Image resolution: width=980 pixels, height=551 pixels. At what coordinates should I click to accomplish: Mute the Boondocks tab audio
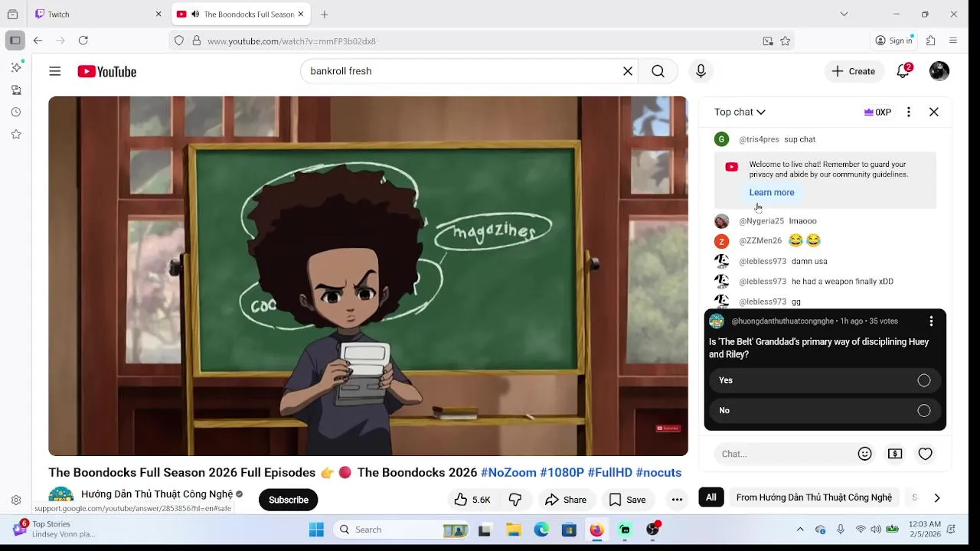click(195, 15)
